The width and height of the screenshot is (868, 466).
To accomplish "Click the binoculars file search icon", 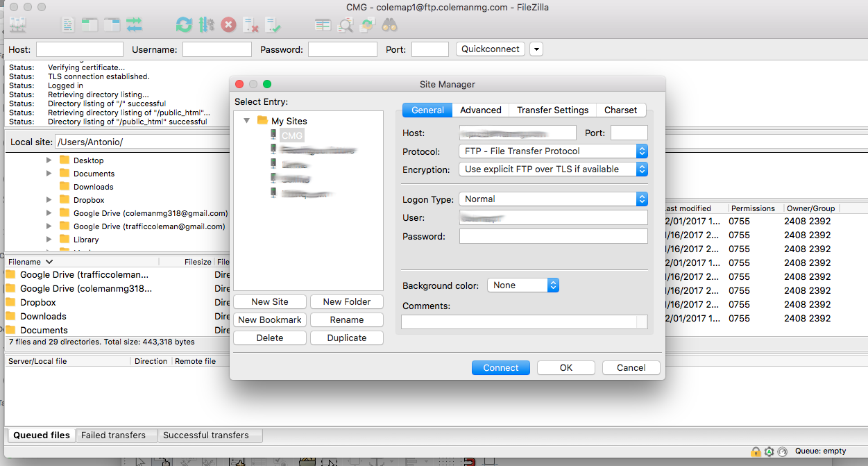I will [x=389, y=25].
